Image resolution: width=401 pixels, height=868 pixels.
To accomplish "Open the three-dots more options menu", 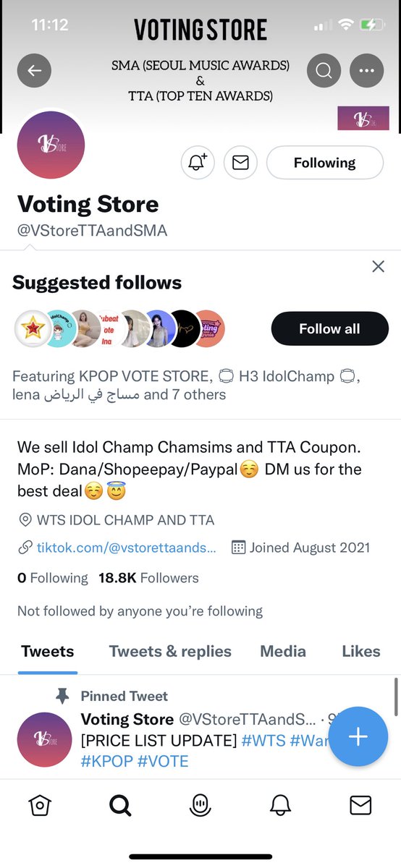I will pyautogui.click(x=367, y=71).
